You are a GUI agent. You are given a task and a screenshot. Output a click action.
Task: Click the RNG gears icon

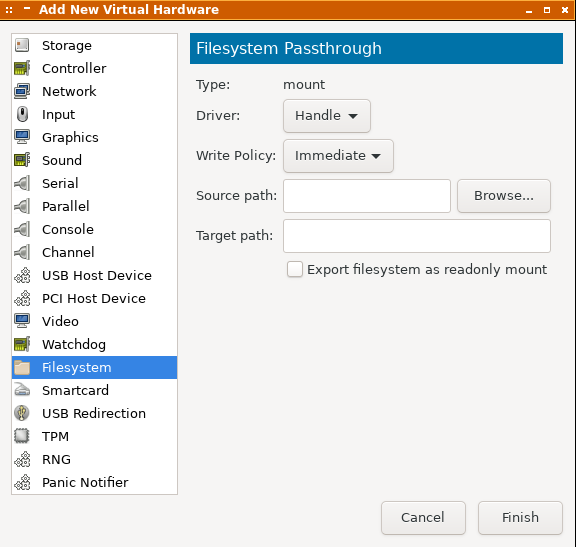click(x=22, y=459)
